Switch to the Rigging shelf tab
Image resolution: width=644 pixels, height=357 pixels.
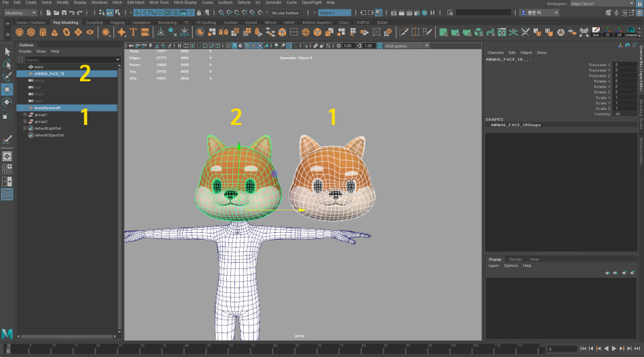pyautogui.click(x=118, y=22)
